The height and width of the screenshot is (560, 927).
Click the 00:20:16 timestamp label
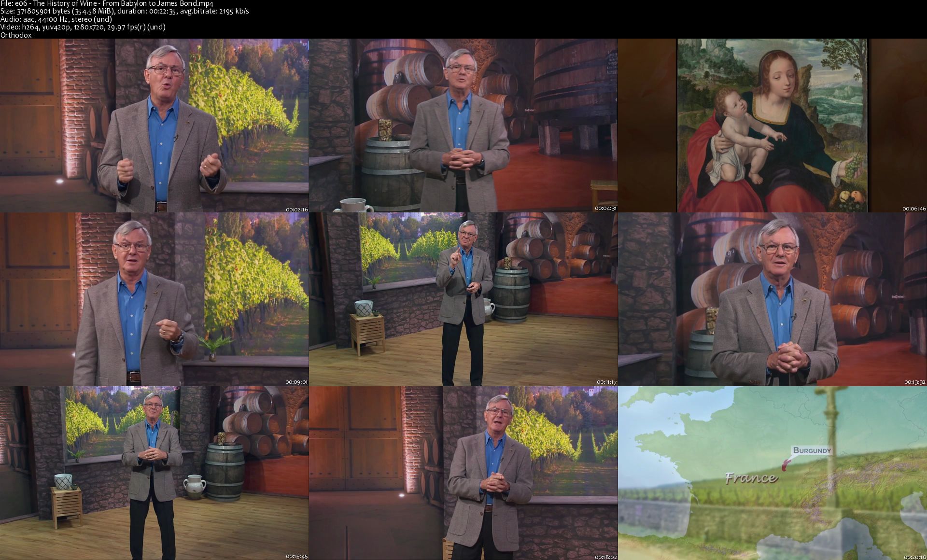pos(914,557)
